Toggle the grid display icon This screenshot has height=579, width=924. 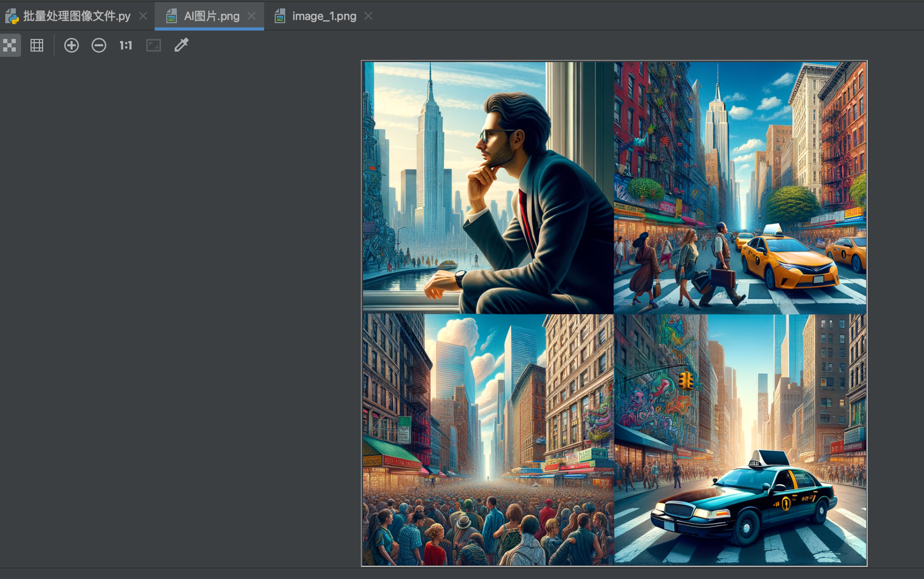[37, 45]
